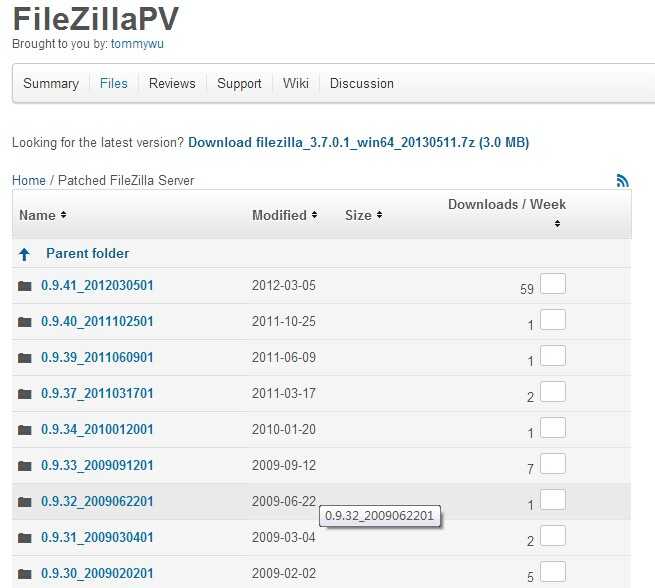Select the modified date 2011-03-17
Image resolution: width=655 pixels, height=588 pixels.
tap(284, 393)
